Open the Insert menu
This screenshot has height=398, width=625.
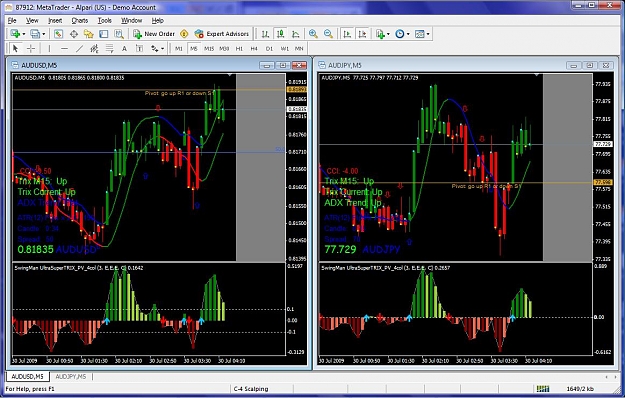[x=55, y=20]
